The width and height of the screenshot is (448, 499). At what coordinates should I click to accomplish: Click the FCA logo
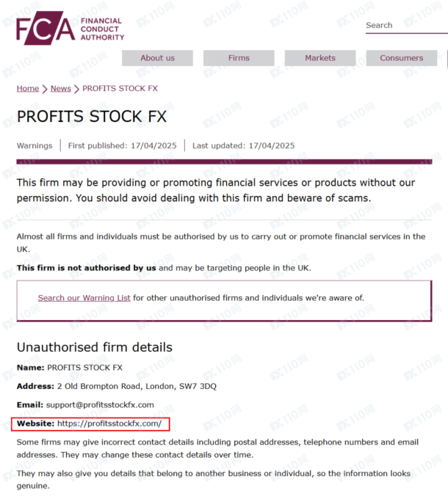click(46, 29)
